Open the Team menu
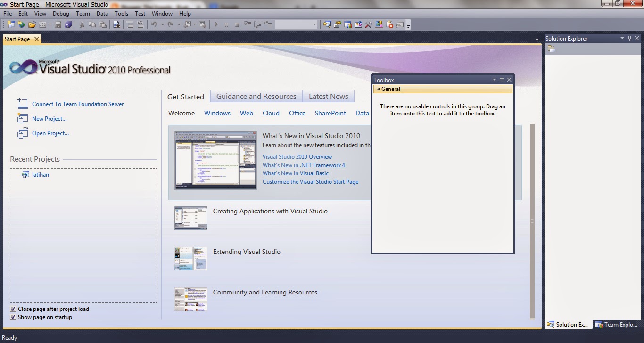Viewport: 644px width, 343px height. (x=83, y=14)
